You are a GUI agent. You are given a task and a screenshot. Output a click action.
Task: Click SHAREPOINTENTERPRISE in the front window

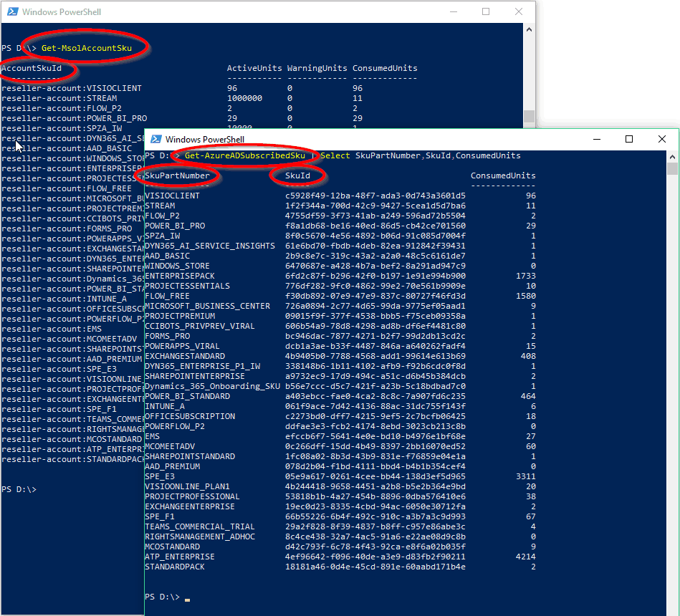coord(195,376)
